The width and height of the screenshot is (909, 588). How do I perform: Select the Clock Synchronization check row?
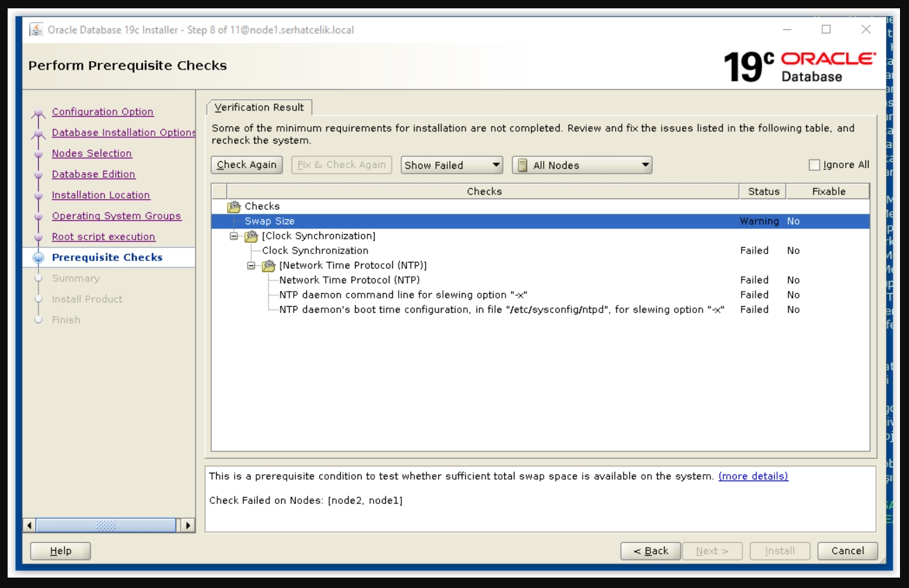[x=540, y=251]
